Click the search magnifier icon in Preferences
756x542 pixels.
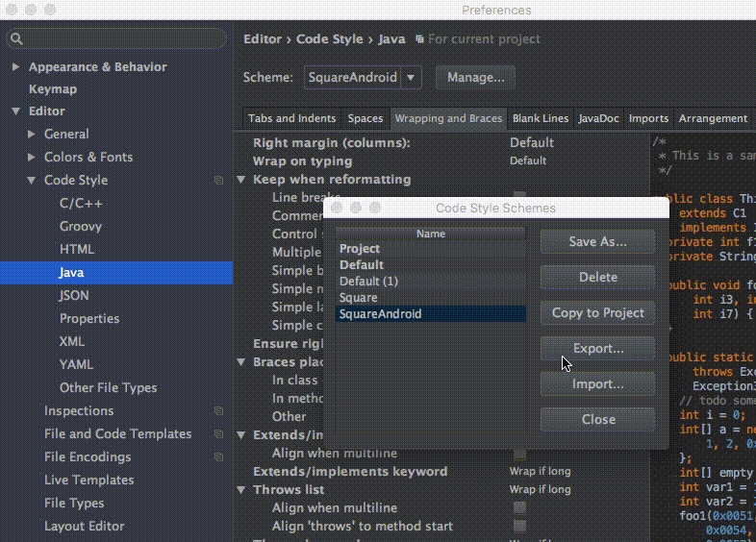tap(16, 38)
